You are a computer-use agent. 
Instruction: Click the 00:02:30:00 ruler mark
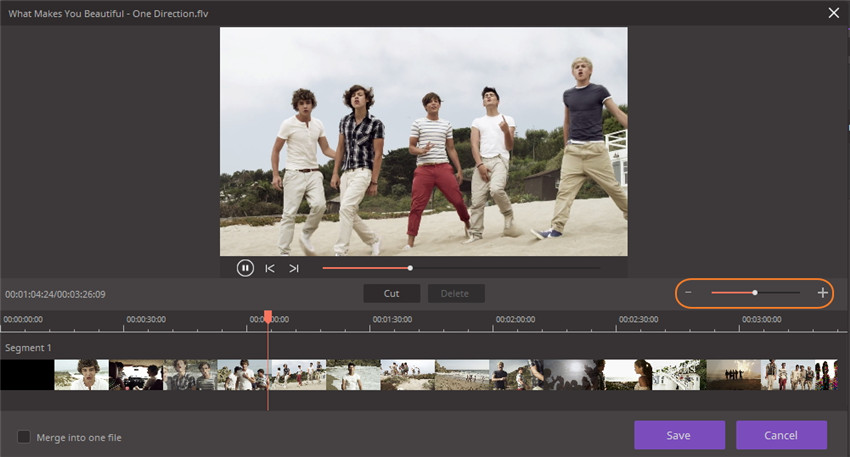coord(638,319)
